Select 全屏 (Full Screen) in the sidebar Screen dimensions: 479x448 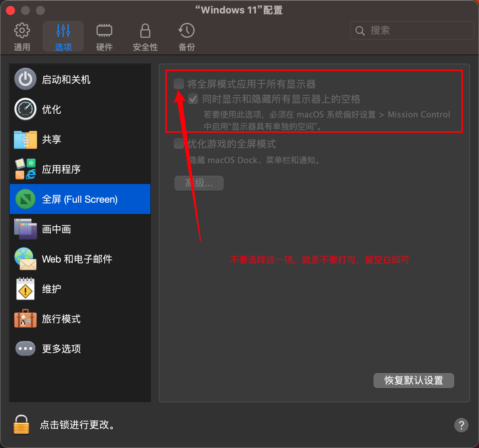click(80, 199)
